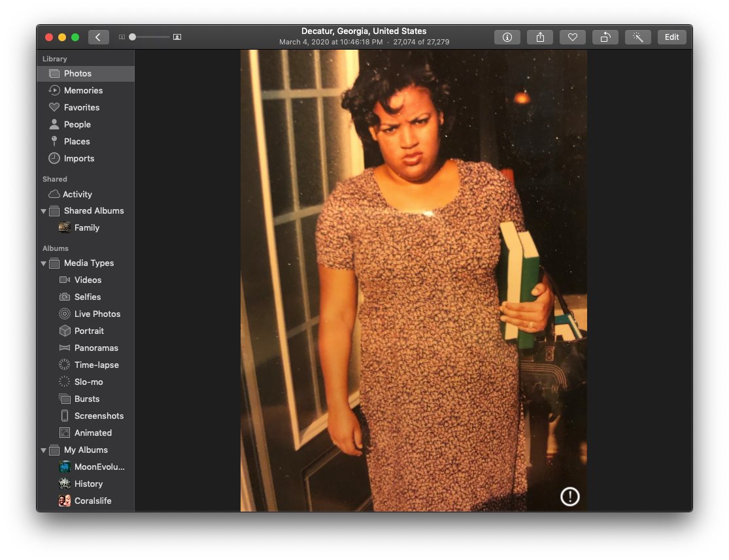Image resolution: width=729 pixels, height=560 pixels.
Task: Open the Coralslife album
Action: pos(92,501)
